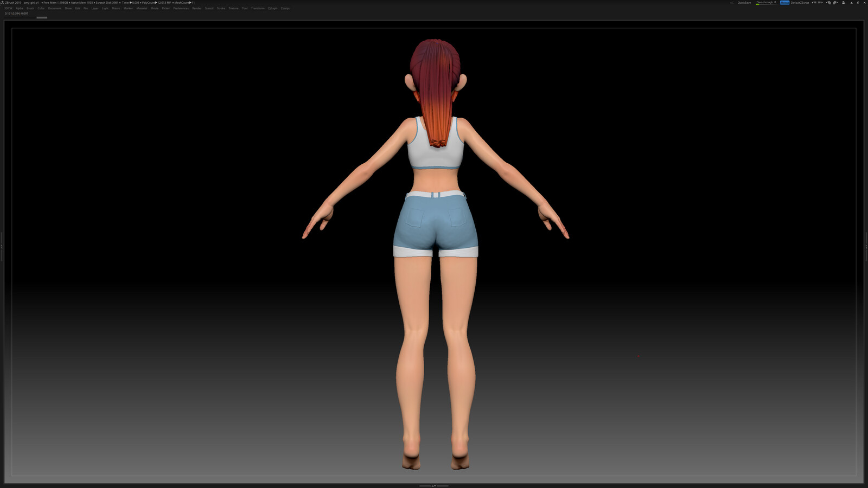Open the Render menu
Screen dimensions: 868x488
click(x=197, y=8)
